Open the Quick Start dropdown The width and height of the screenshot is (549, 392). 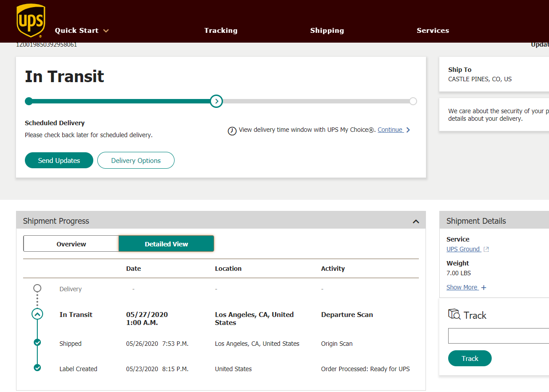[82, 31]
